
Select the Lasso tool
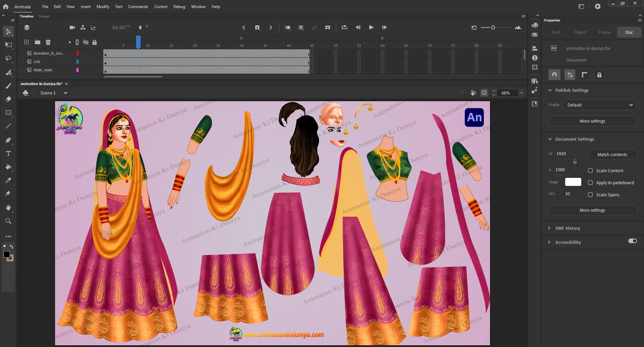(x=8, y=59)
